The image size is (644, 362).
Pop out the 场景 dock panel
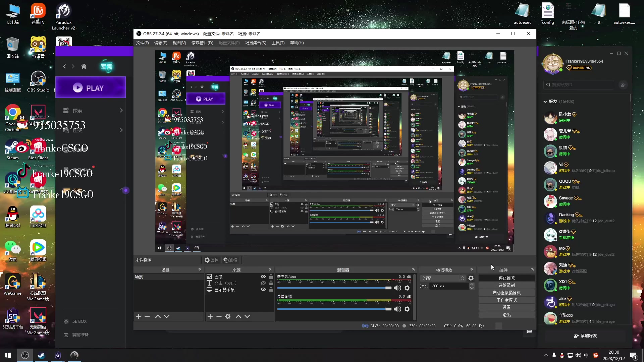tap(200, 270)
